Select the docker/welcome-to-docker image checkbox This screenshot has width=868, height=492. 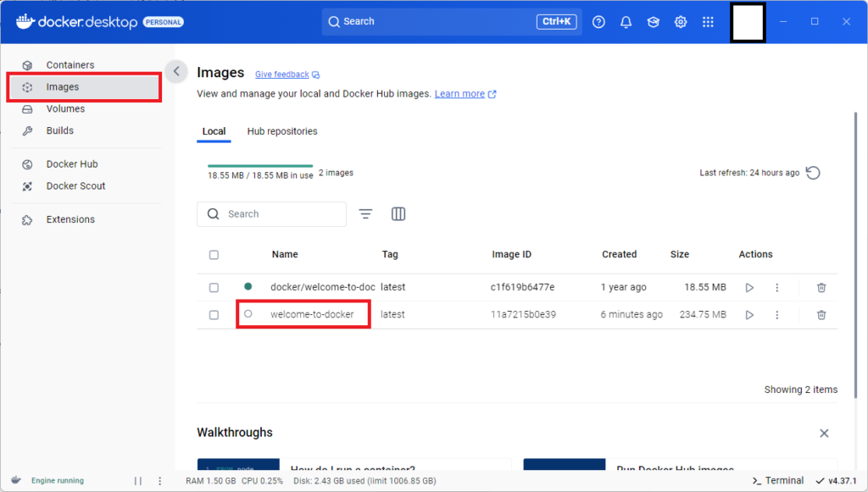pos(214,287)
